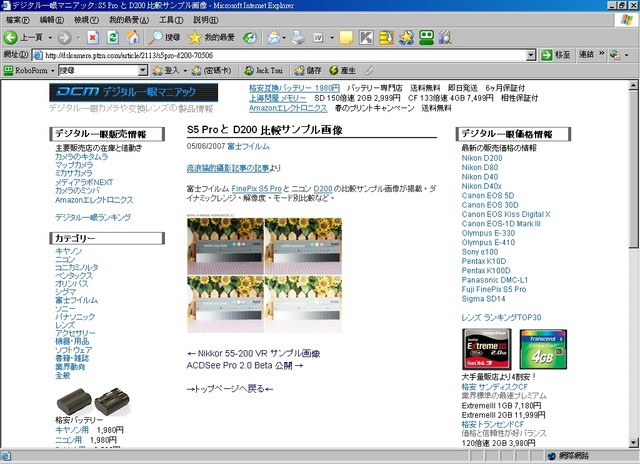Open the address bar dropdown arrow
The width and height of the screenshot is (640, 464).
(531, 55)
